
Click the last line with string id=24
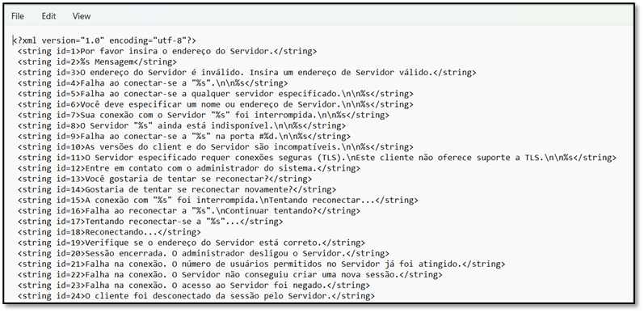pos(196,297)
